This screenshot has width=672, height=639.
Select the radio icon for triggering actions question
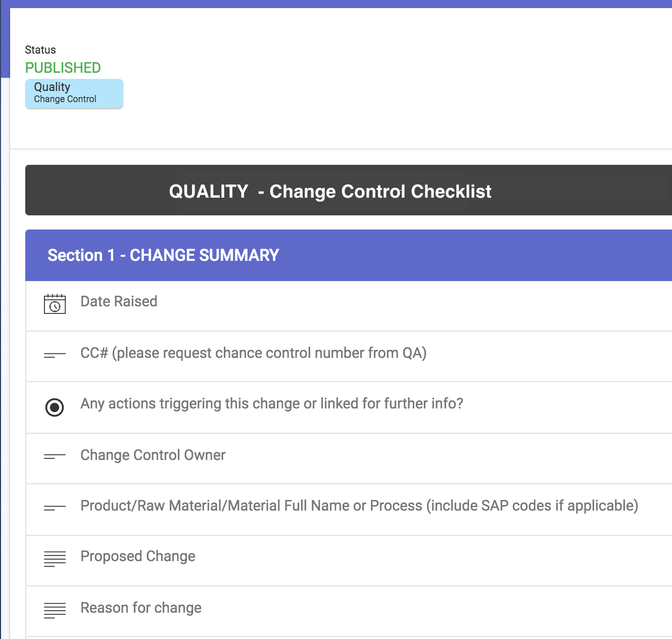55,407
